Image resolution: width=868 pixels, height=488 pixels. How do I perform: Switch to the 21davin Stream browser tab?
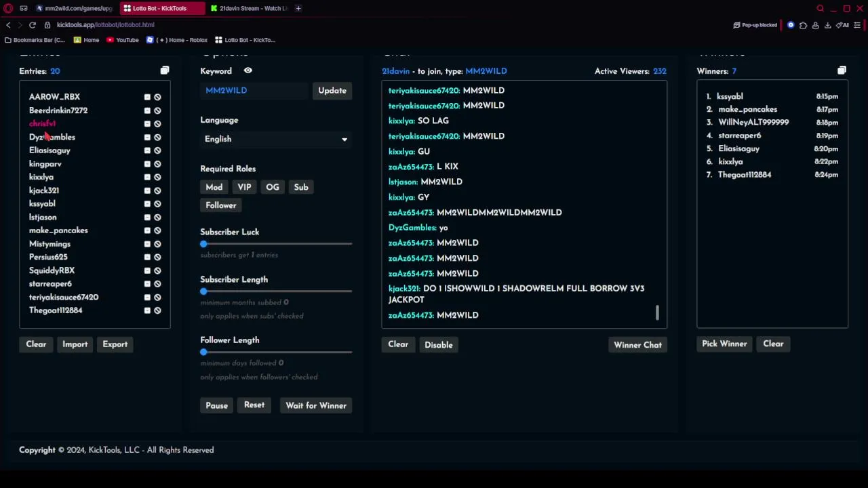248,8
